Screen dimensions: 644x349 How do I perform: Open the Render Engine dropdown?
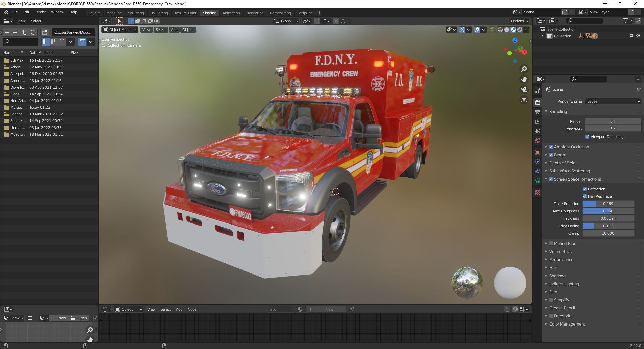click(613, 101)
